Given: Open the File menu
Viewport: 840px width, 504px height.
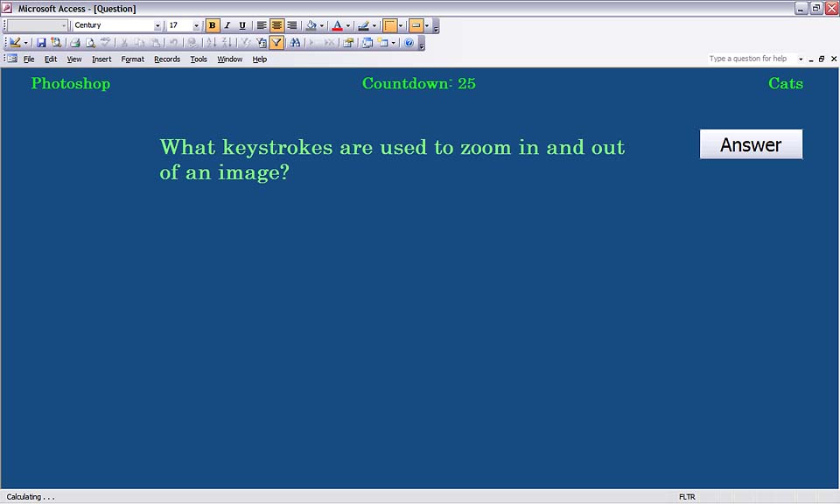Looking at the screenshot, I should [x=29, y=59].
